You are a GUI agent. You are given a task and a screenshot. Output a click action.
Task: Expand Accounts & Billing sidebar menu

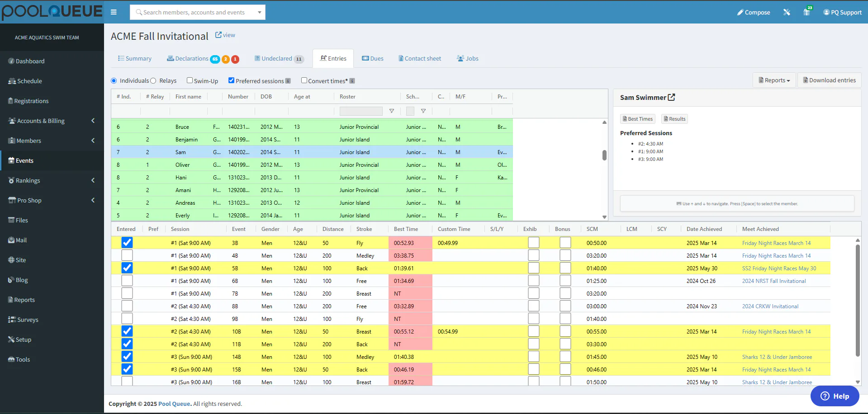click(x=52, y=121)
